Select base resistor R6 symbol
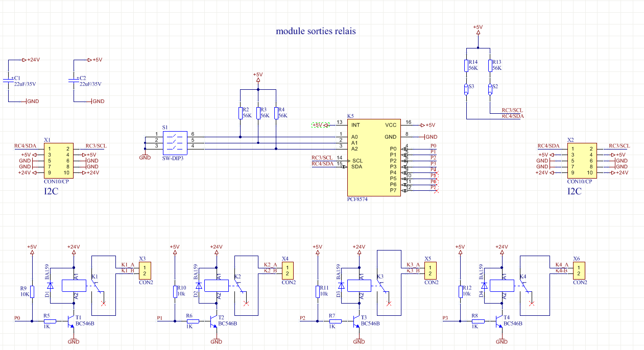Image resolution: width=644 pixels, height=350 pixels. point(193,321)
